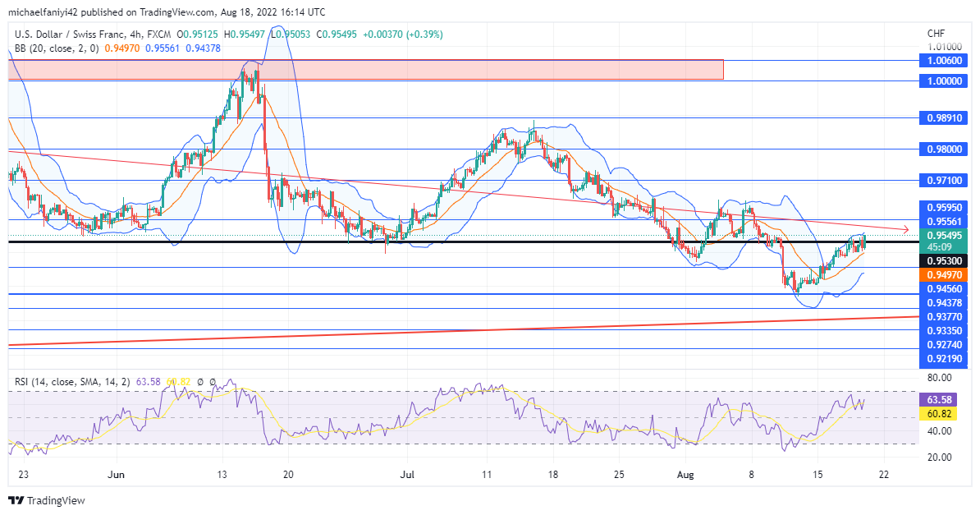Click the Aug label on the time axis
Image resolution: width=980 pixels, height=515 pixels.
coord(685,475)
